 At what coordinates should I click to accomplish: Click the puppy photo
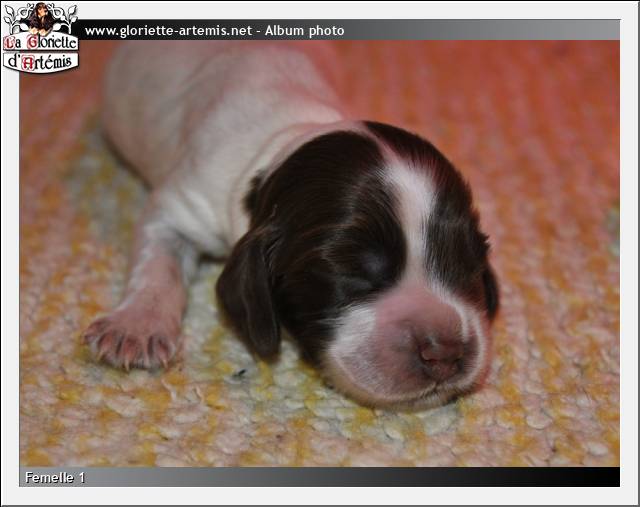(320, 253)
